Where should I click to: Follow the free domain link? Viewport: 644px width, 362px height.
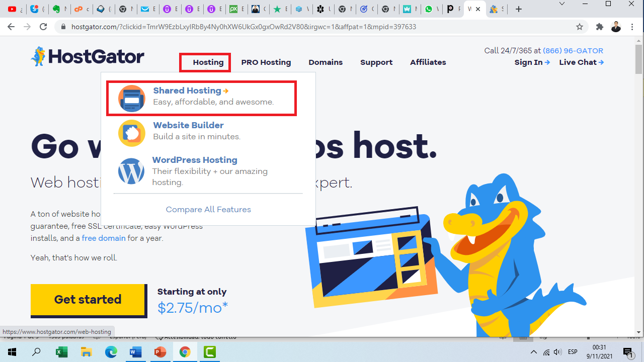tap(104, 238)
